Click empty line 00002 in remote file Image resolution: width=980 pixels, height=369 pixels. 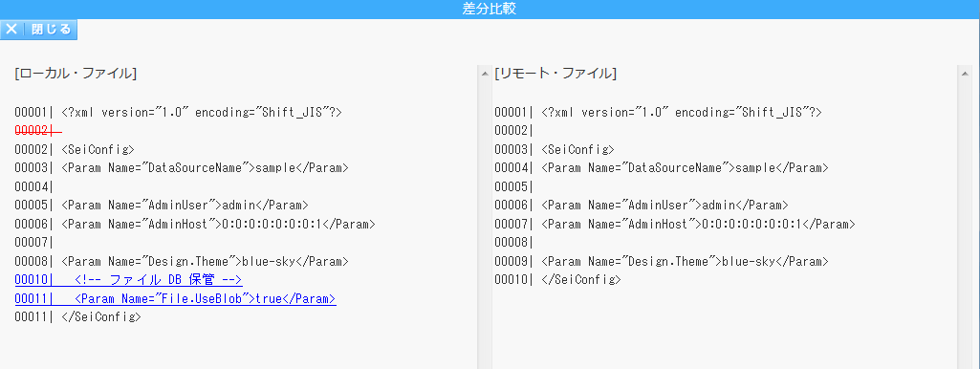pyautogui.click(x=513, y=131)
